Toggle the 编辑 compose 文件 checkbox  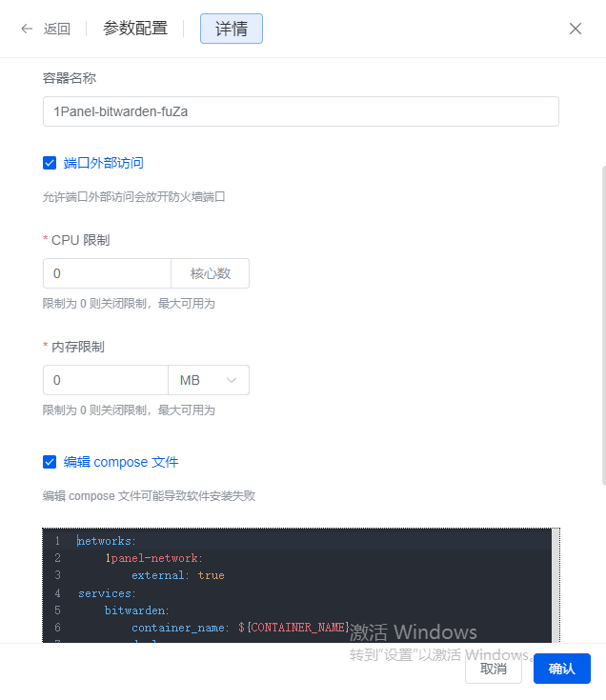(x=50, y=462)
